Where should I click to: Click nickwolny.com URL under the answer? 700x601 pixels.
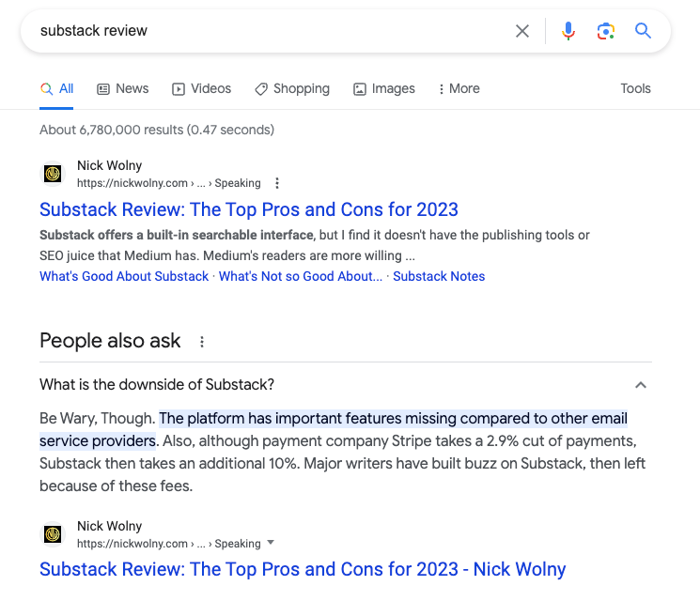(x=169, y=544)
